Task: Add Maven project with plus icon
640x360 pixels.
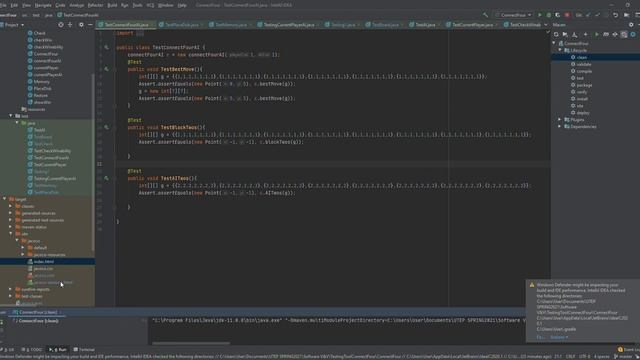Action: tap(585, 35)
